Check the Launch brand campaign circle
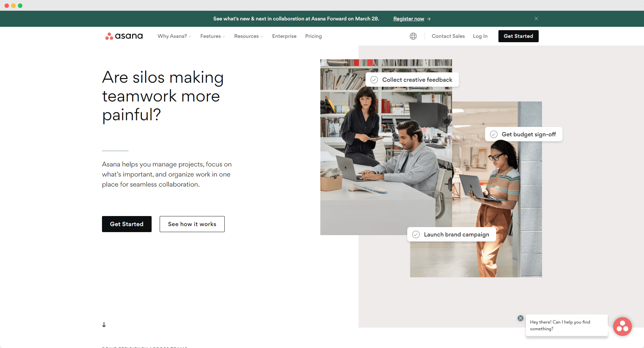This screenshot has height=348, width=644. [x=416, y=234]
